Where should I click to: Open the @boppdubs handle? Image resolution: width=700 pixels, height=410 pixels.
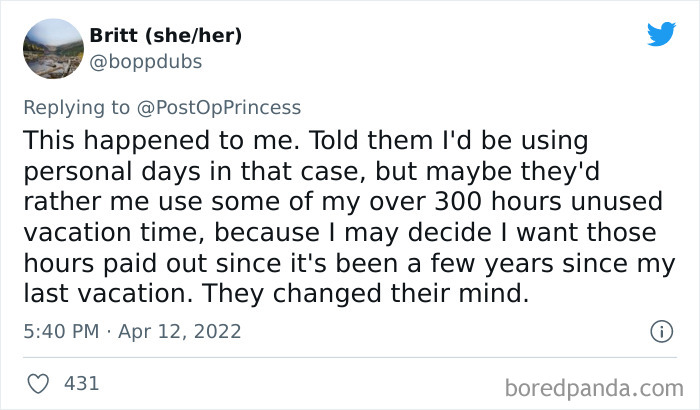point(146,60)
